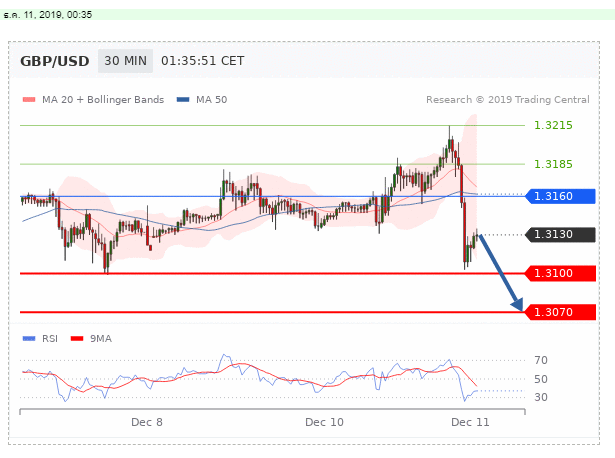Click the red 1.3070 support price tag

(x=560, y=312)
